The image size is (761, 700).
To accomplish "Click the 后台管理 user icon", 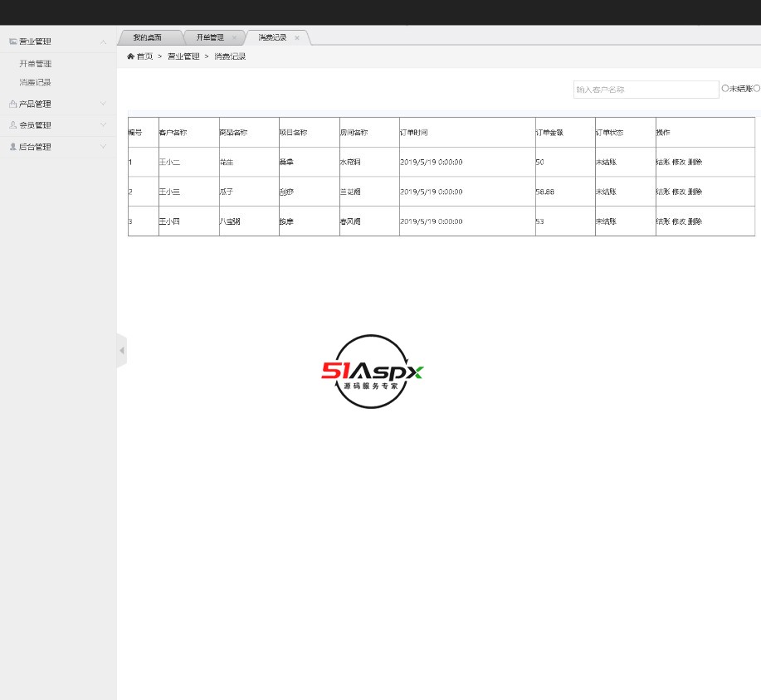I will pyautogui.click(x=13, y=147).
